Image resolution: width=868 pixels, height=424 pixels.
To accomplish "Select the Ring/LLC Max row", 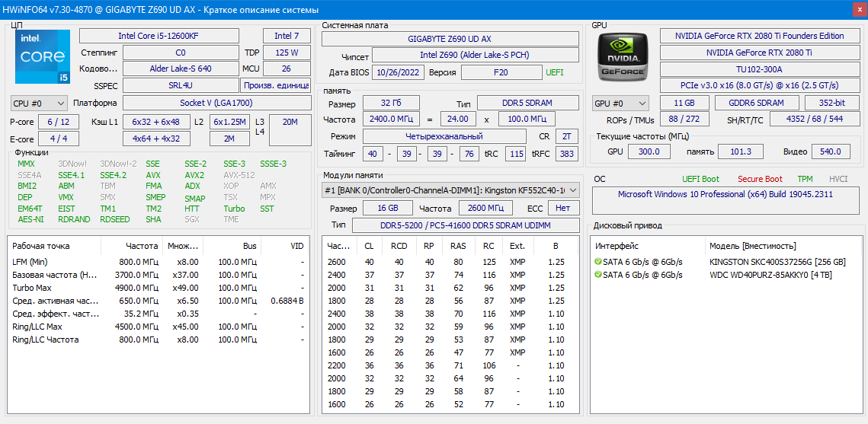I will pyautogui.click(x=158, y=327).
